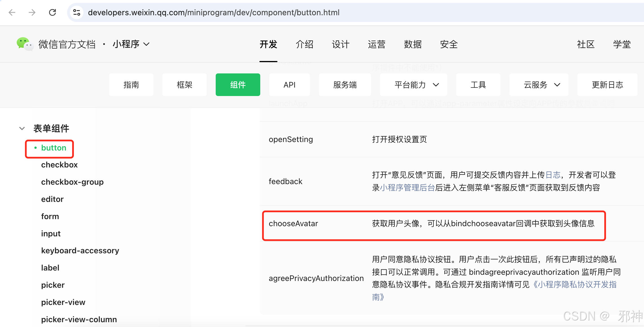This screenshot has height=327, width=644.
Task: Go to 更新日志 navigation button
Action: (607, 85)
